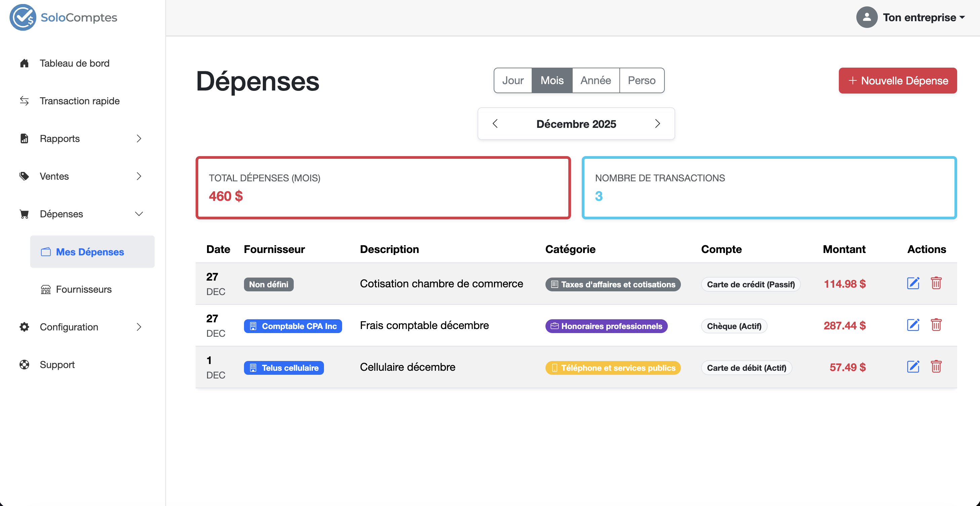
Task: Open Tableau de bord page
Action: point(75,63)
